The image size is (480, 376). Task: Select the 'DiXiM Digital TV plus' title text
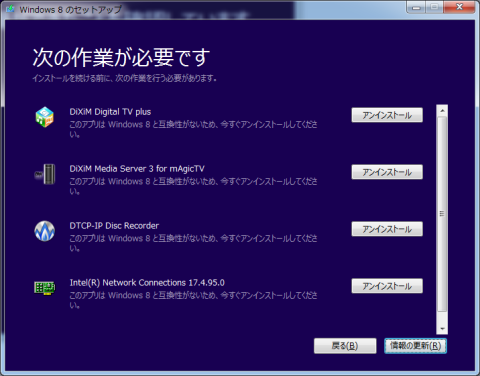(x=110, y=112)
